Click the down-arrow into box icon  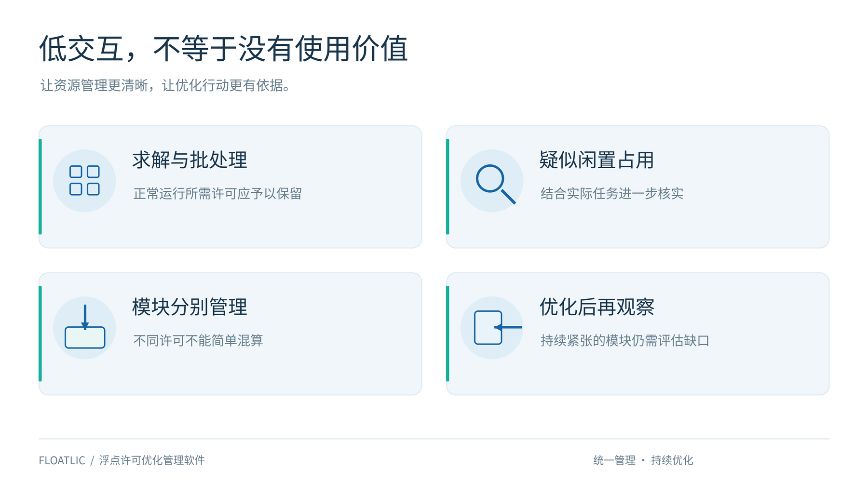coord(85,326)
